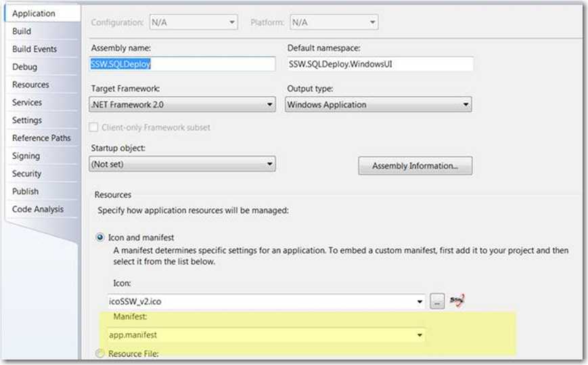Click the browse ellipsis button beside Icon

click(x=438, y=301)
